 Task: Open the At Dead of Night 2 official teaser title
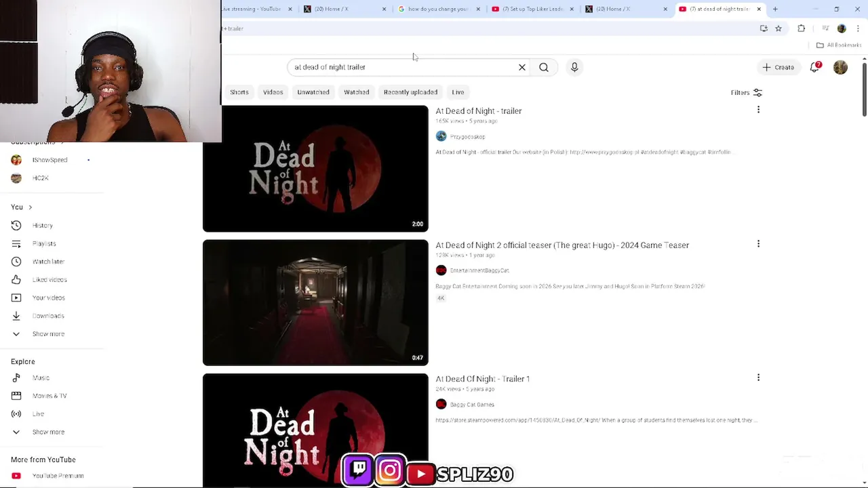click(x=562, y=245)
